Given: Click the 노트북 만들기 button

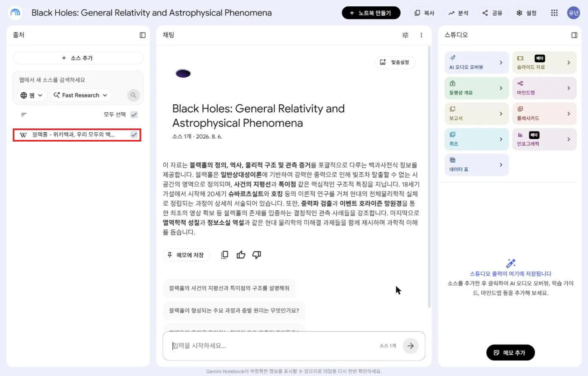Looking at the screenshot, I should pos(371,13).
